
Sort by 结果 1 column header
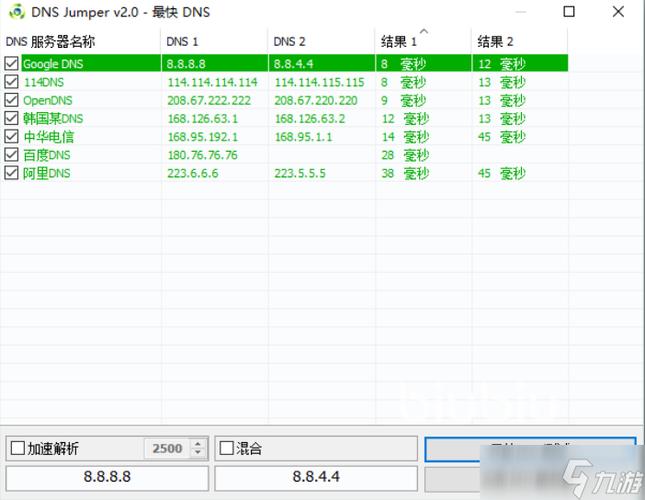tap(423, 41)
